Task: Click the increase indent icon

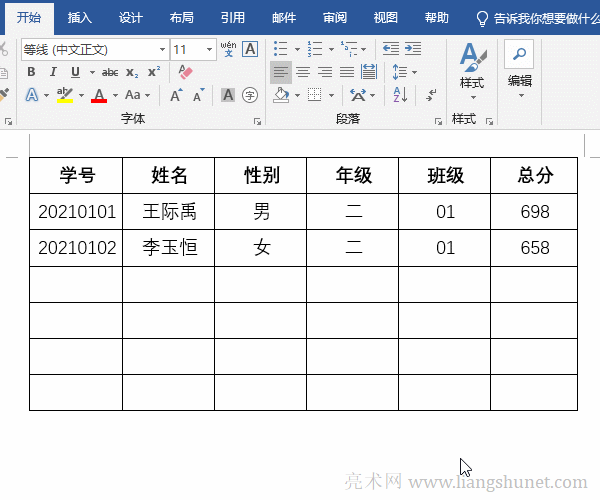Action: pyautogui.click(x=412, y=48)
